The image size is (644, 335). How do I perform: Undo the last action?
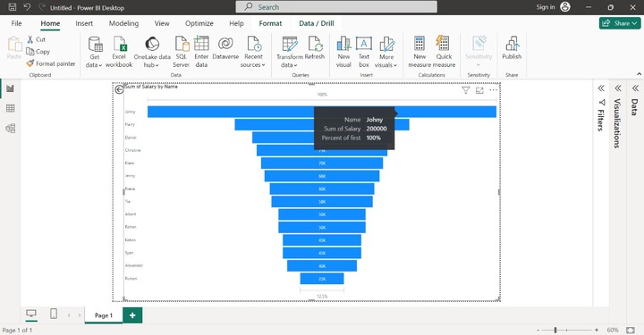[x=27, y=7]
